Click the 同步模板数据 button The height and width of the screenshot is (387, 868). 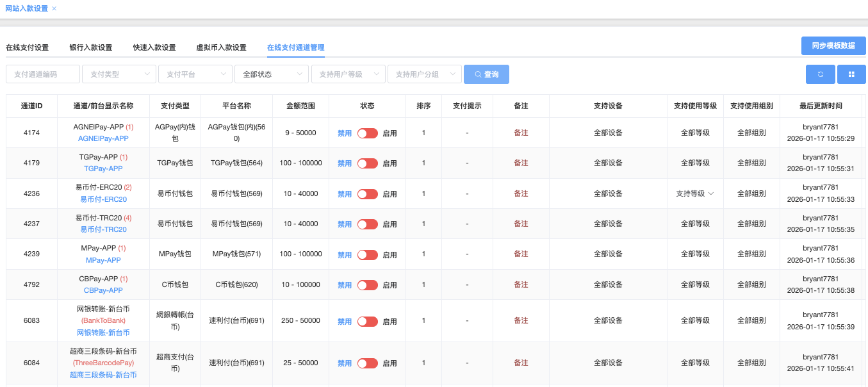click(x=833, y=45)
